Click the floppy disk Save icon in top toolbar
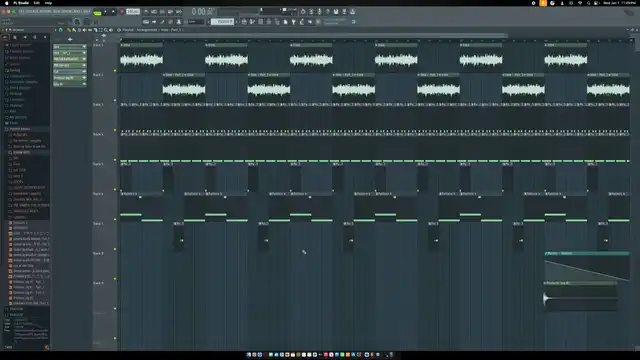 (336, 11)
